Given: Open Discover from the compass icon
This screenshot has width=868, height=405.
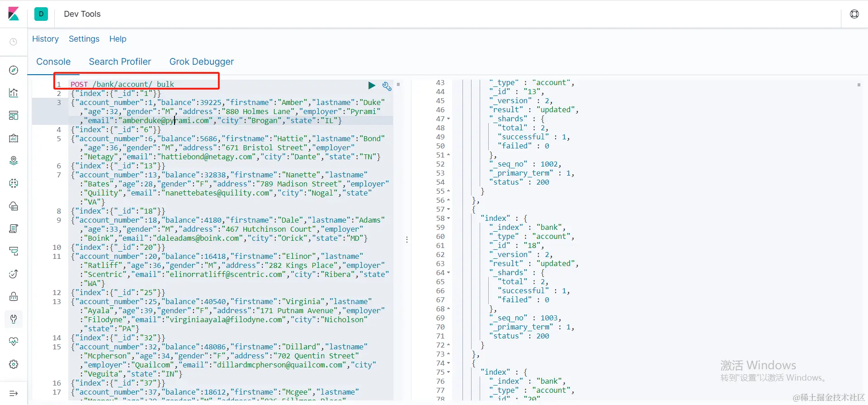Looking at the screenshot, I should [14, 70].
